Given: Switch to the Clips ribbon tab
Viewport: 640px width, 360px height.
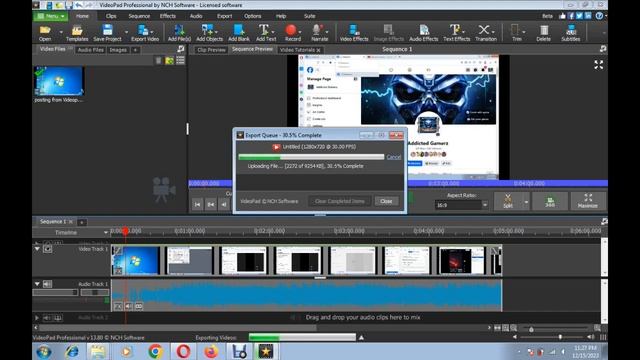Looking at the screenshot, I should (x=111, y=16).
